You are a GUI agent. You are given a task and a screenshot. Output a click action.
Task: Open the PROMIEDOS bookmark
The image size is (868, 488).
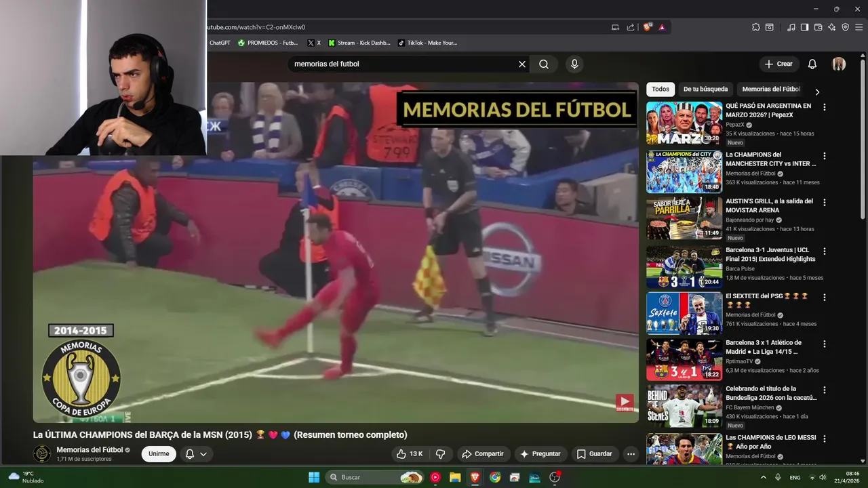click(268, 43)
